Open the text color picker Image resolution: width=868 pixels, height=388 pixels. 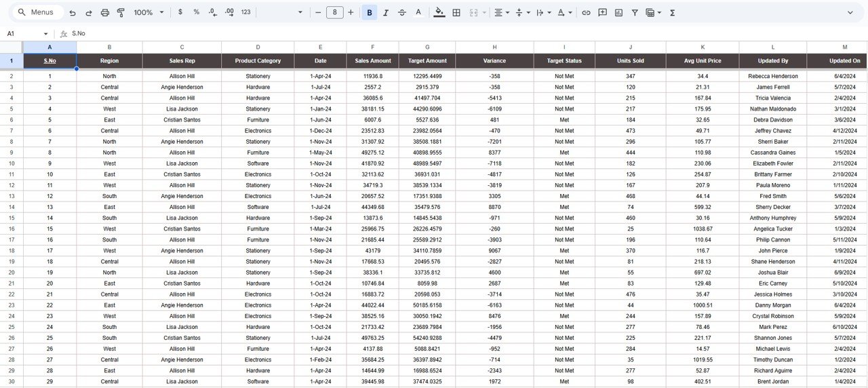click(x=418, y=12)
